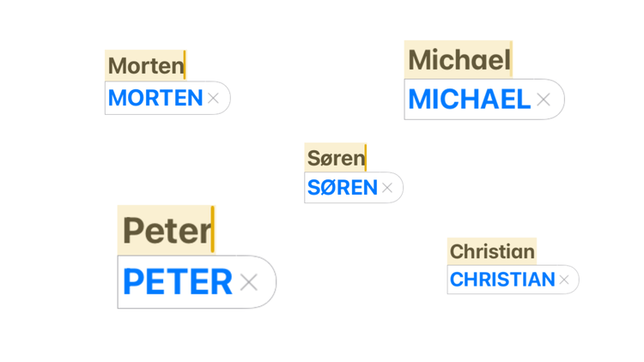Accept the blue MORTEN replacement text
The width and height of the screenshot is (644, 362).
coord(155,98)
